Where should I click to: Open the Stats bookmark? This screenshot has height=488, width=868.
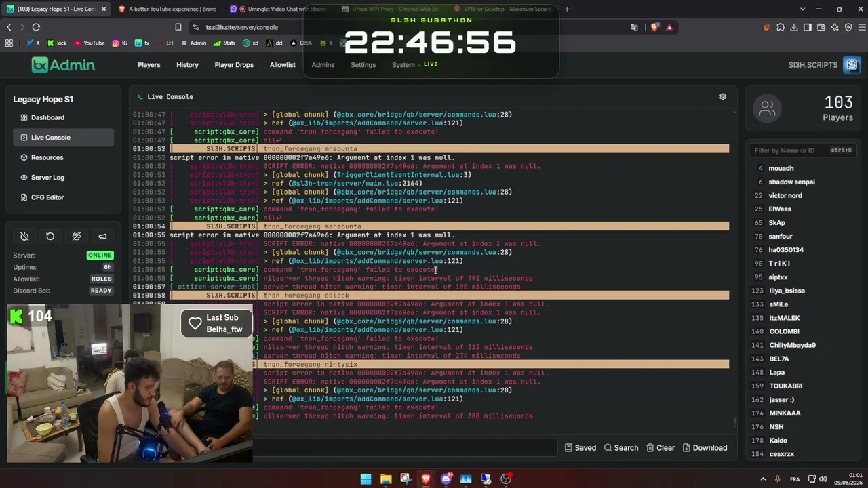pyautogui.click(x=224, y=43)
